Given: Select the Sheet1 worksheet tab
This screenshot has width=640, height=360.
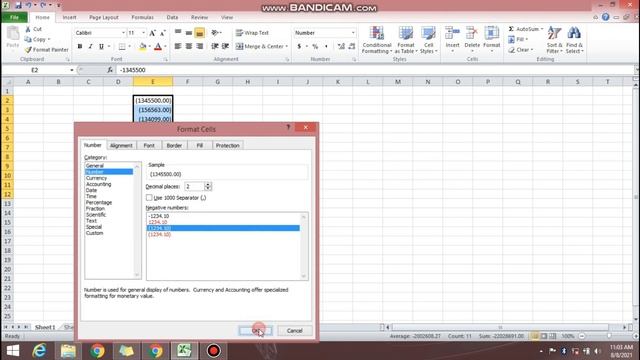Looking at the screenshot, I should pyautogui.click(x=44, y=327).
